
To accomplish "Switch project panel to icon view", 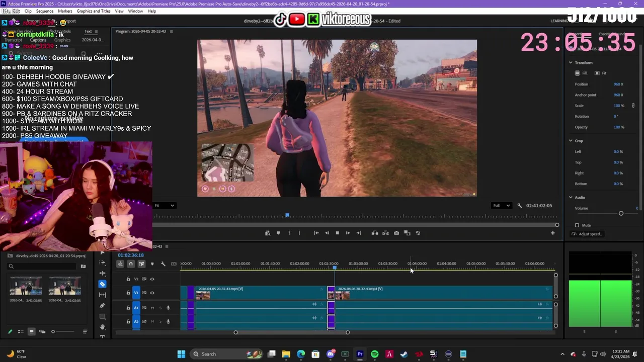I will (x=31, y=331).
